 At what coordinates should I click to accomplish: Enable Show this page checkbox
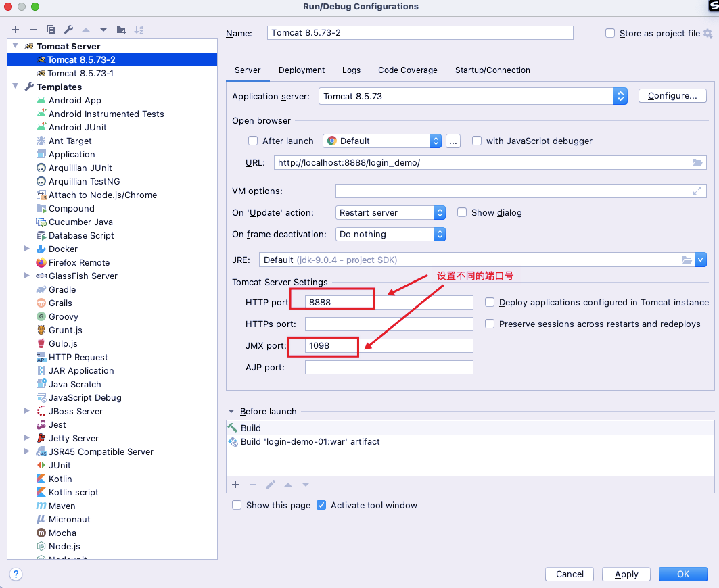click(237, 505)
